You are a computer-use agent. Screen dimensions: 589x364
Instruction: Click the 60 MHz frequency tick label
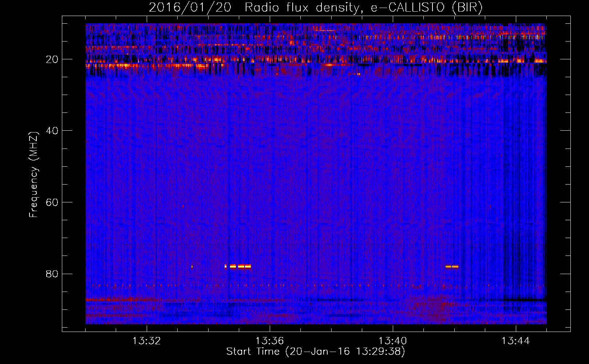52,202
